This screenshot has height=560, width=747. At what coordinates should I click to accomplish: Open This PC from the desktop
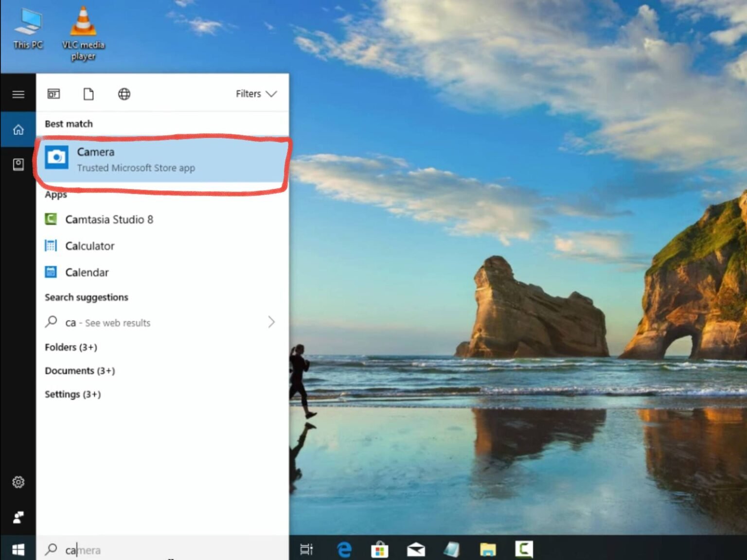27,22
